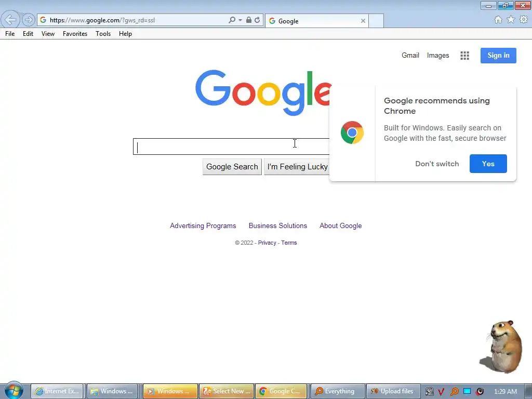Click the browser Back arrow button

pyautogui.click(x=10, y=20)
